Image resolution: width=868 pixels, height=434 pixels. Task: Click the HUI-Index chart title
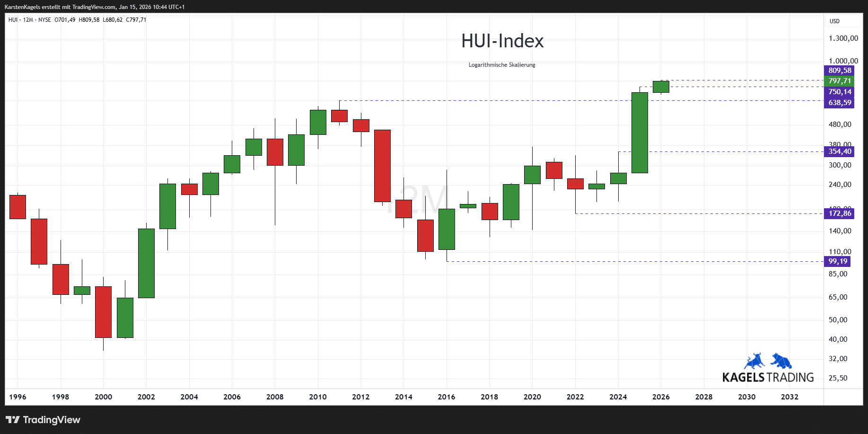click(x=502, y=41)
